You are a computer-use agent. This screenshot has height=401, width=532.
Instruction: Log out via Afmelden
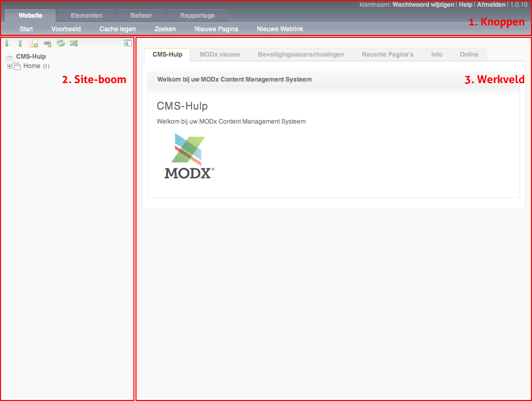492,5
